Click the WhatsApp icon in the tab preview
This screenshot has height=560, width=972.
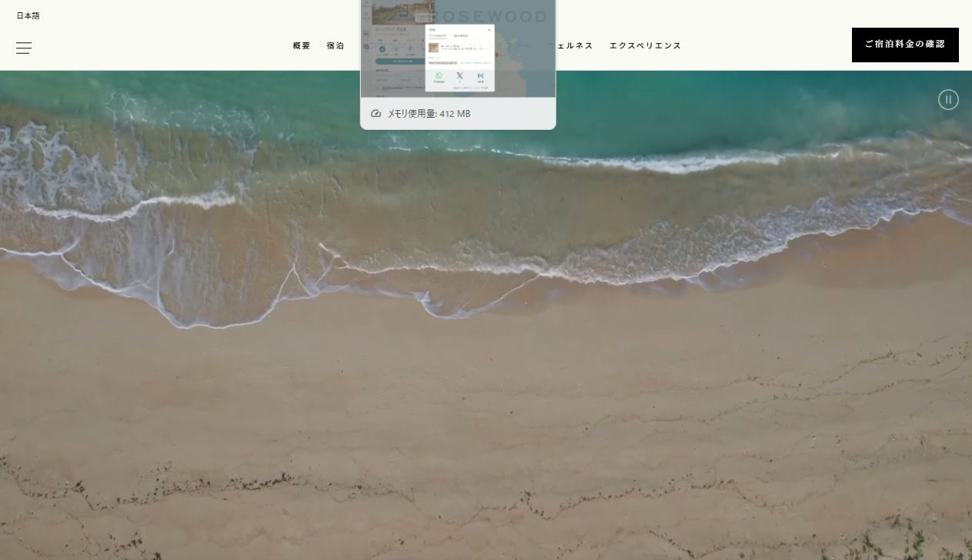coord(439,75)
